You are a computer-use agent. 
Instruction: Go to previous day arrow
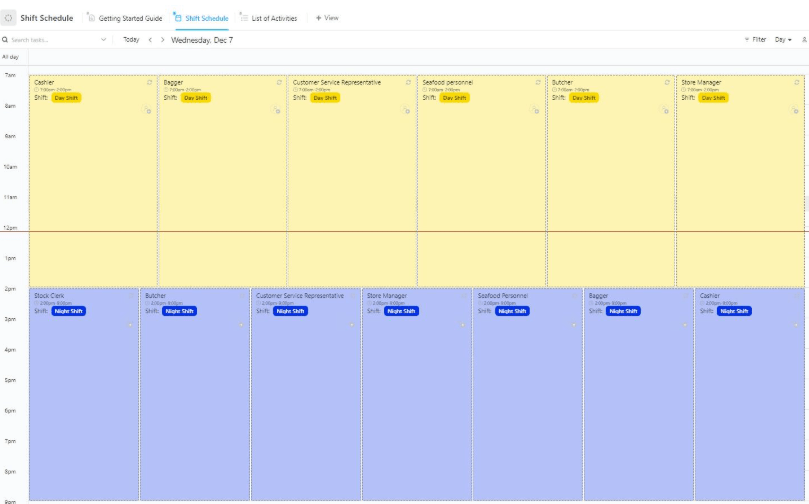pyautogui.click(x=150, y=40)
